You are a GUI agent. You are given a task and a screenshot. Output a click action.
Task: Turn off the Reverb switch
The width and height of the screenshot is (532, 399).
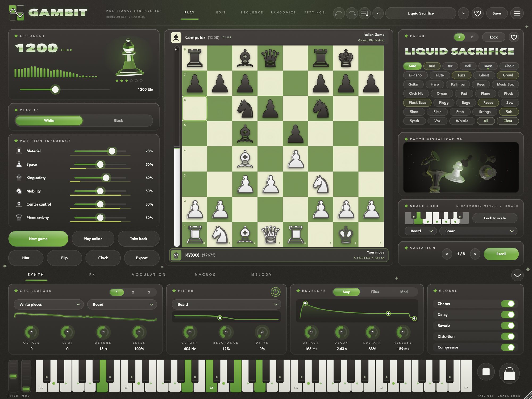pyautogui.click(x=508, y=326)
